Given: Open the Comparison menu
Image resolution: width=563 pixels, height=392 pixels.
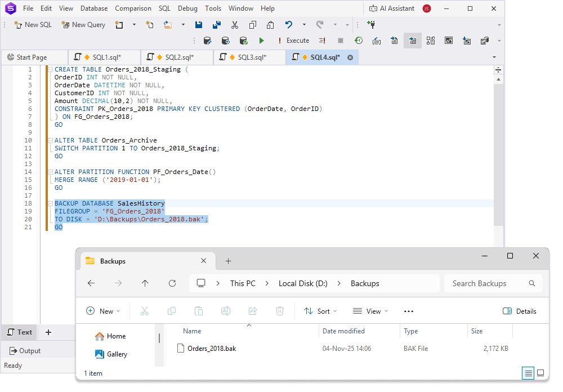Looking at the screenshot, I should tap(133, 8).
